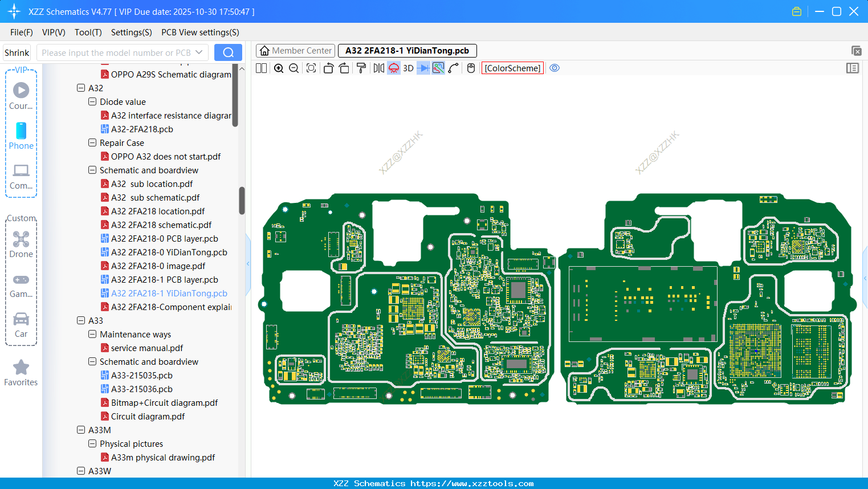Open the paint roller coloring tool
Screen dimensions: 868x489
[x=360, y=68]
